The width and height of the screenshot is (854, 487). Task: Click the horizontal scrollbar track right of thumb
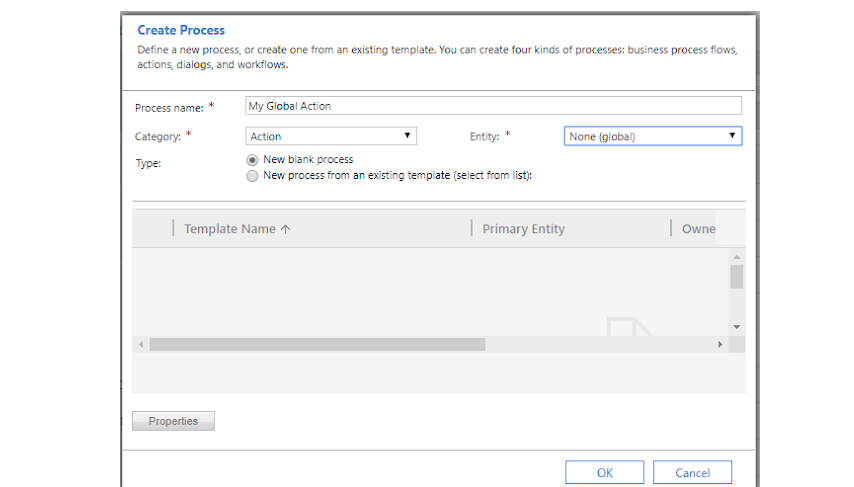[x=600, y=344]
